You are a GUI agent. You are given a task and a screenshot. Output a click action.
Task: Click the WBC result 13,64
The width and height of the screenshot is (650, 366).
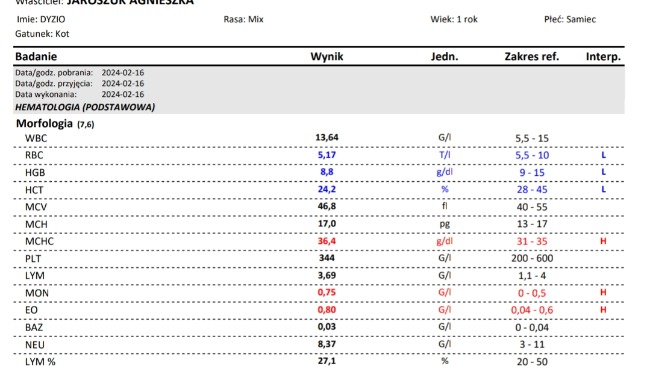pyautogui.click(x=327, y=137)
